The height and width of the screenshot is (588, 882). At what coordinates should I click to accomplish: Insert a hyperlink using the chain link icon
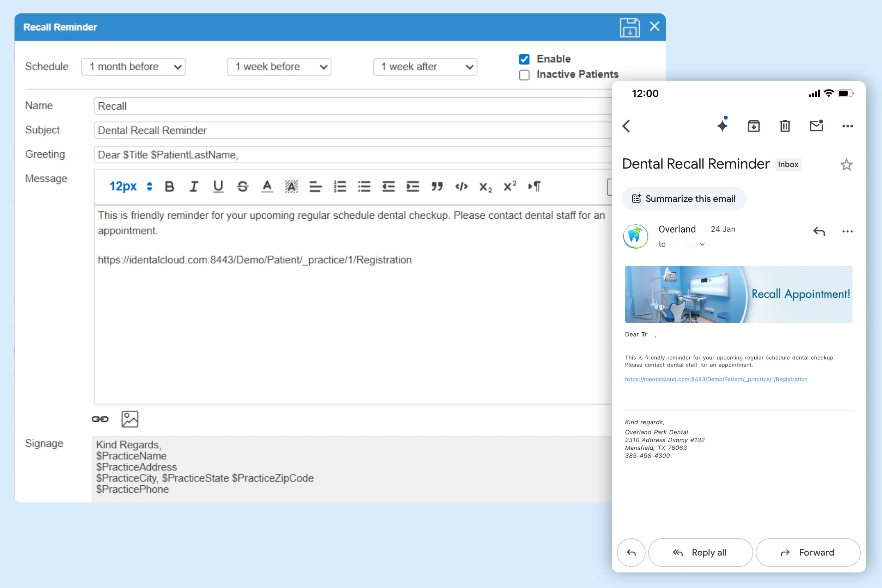pos(100,419)
